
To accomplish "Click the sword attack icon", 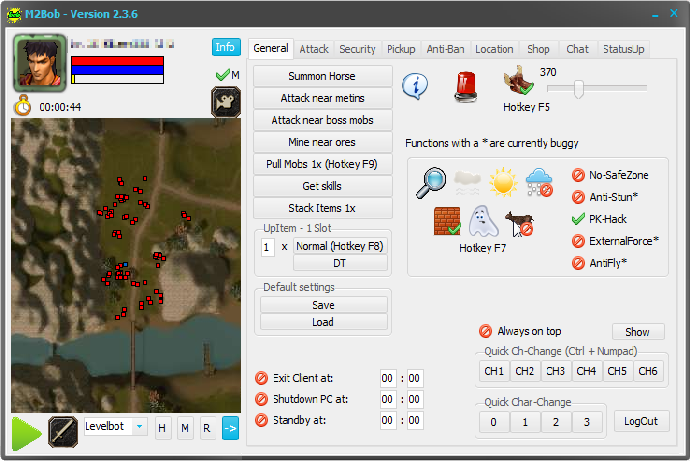I will pyautogui.click(x=63, y=432).
